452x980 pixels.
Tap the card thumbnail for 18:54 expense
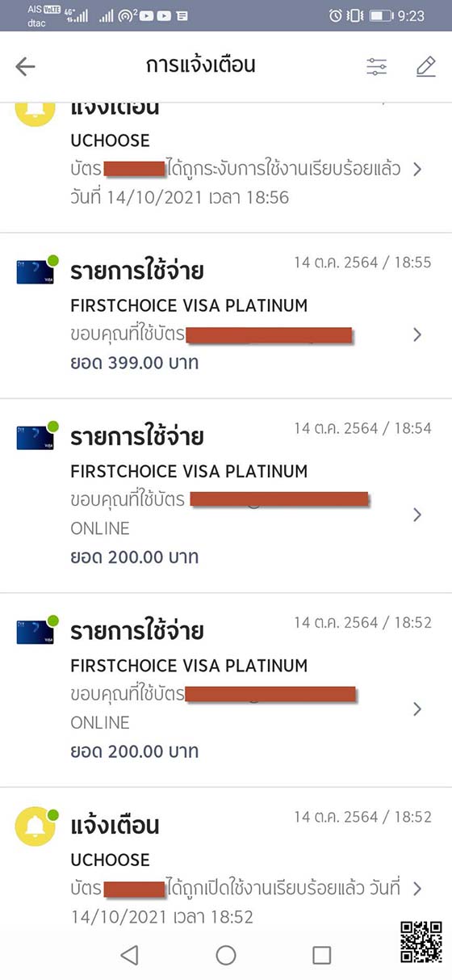(x=35, y=436)
